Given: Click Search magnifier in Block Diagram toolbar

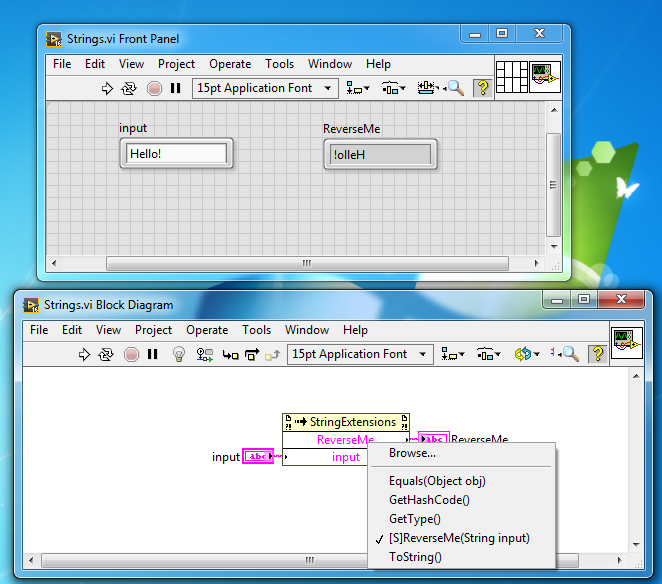Looking at the screenshot, I should pos(571,354).
